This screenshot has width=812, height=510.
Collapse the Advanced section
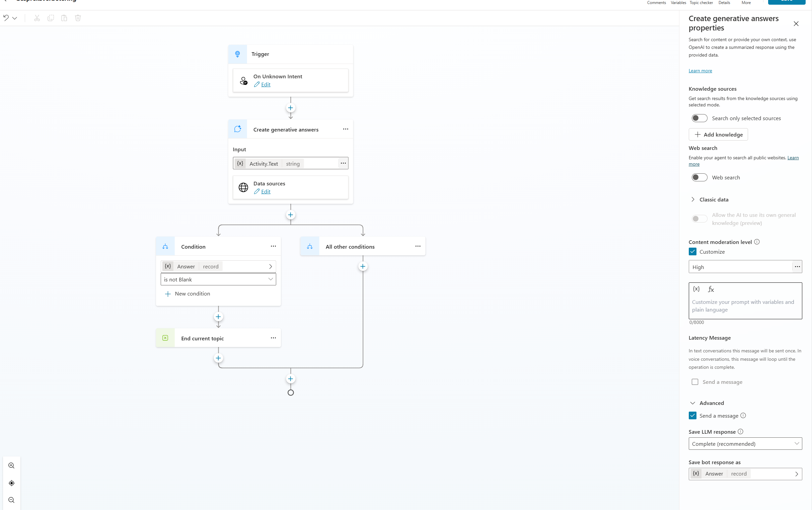[693, 403]
